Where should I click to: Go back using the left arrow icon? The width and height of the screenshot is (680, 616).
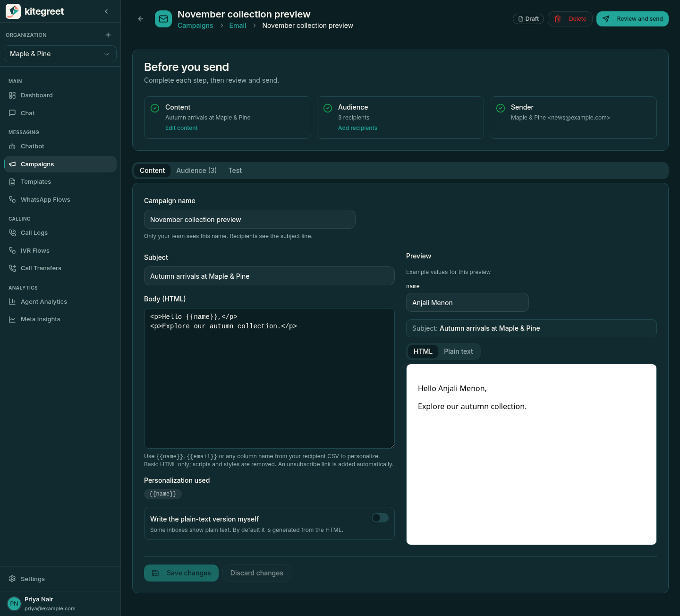coord(141,19)
